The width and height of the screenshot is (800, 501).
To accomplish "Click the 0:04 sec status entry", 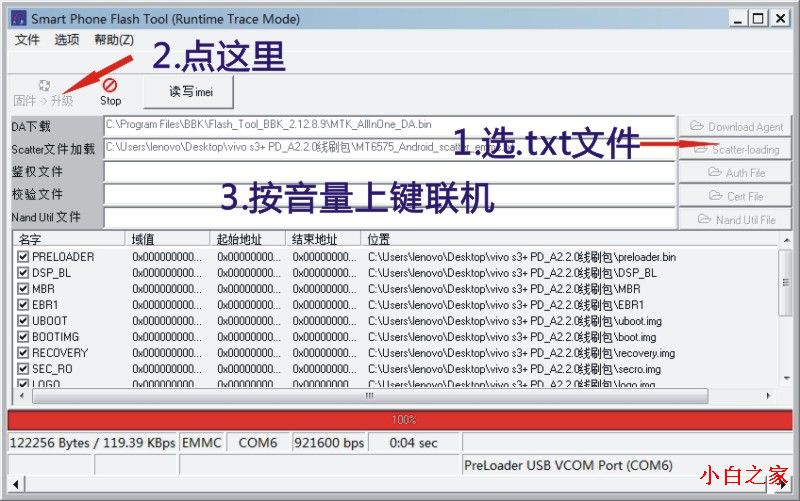I will pyautogui.click(x=413, y=443).
